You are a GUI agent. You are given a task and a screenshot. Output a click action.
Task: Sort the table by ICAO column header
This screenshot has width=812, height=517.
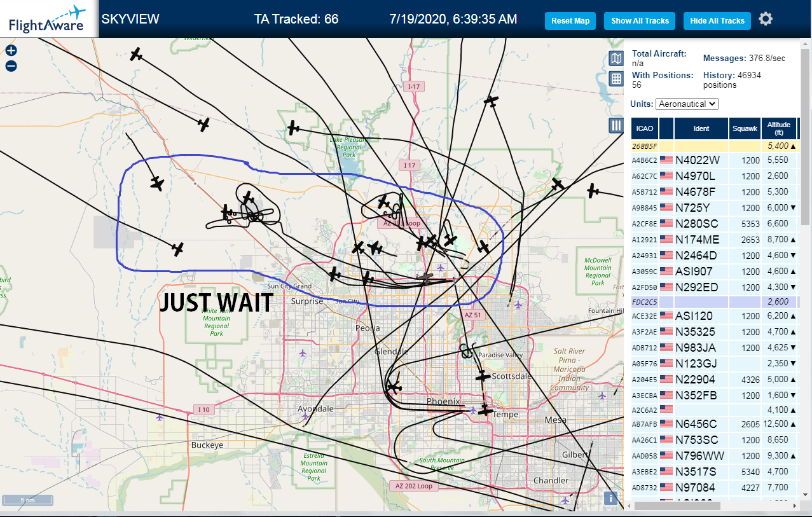tap(645, 128)
